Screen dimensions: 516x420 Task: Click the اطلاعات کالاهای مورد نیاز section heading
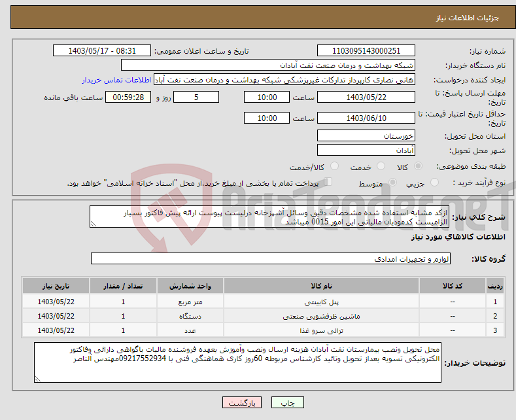(x=458, y=237)
